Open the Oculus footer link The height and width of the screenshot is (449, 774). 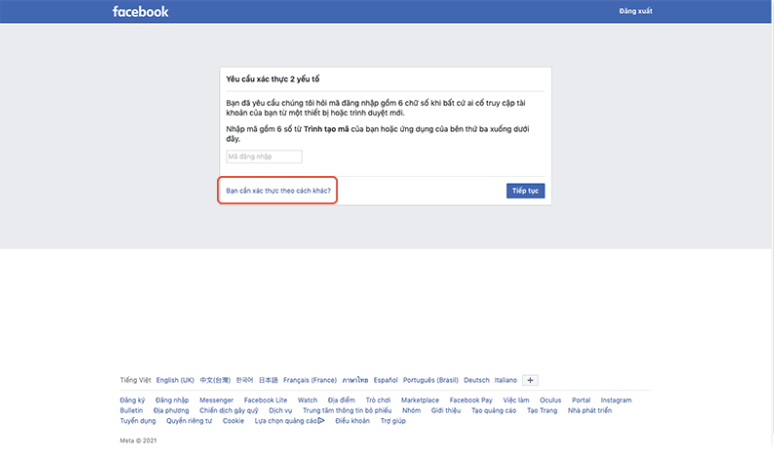pyautogui.click(x=550, y=400)
